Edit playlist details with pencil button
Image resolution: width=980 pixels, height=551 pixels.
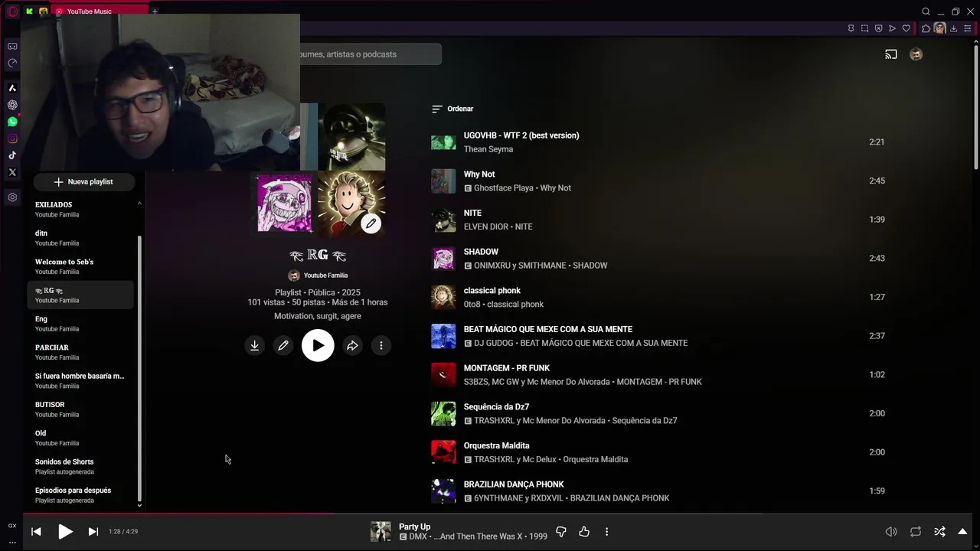pyautogui.click(x=283, y=345)
